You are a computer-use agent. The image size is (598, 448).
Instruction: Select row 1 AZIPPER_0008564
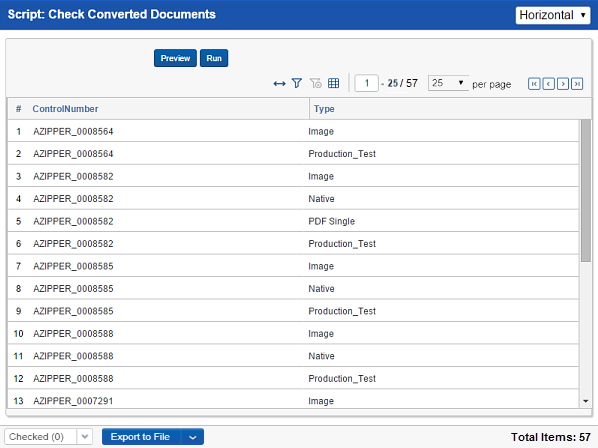coord(293,132)
